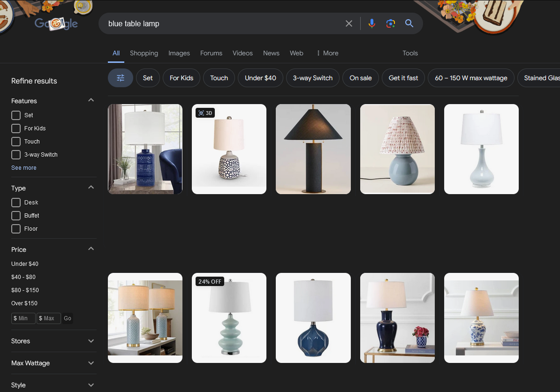Clear the search box with X icon
Viewport: 560px width, 392px height.
(349, 23)
